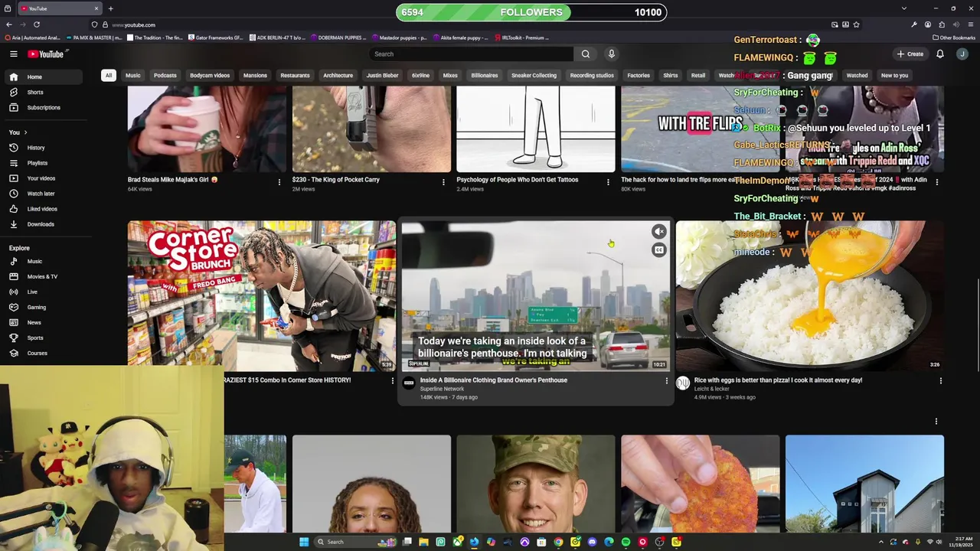Open Liked videos in the sidebar

tap(42, 209)
